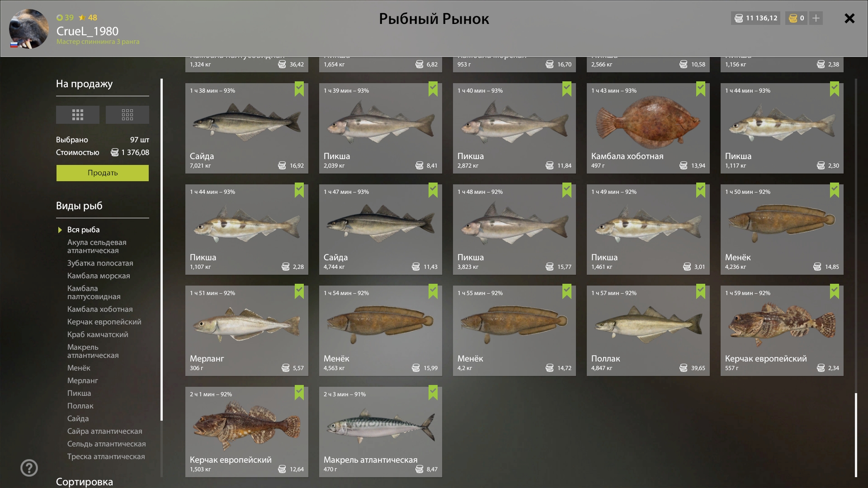
Task: Open the help question mark icon
Action: coord(29,468)
